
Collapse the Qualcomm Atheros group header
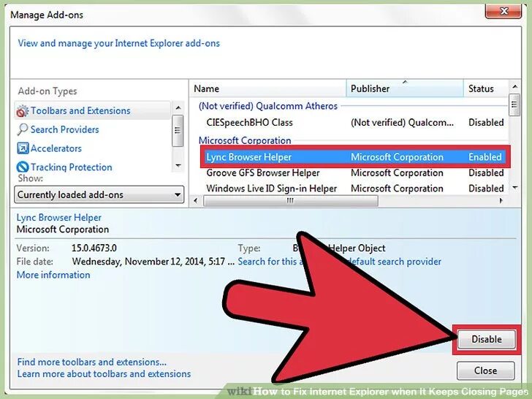click(268, 106)
